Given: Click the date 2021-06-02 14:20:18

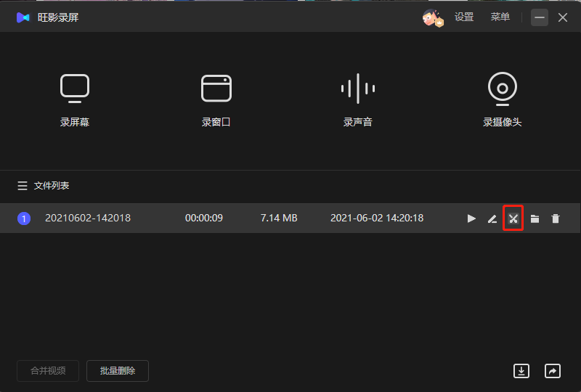Looking at the screenshot, I should click(377, 218).
